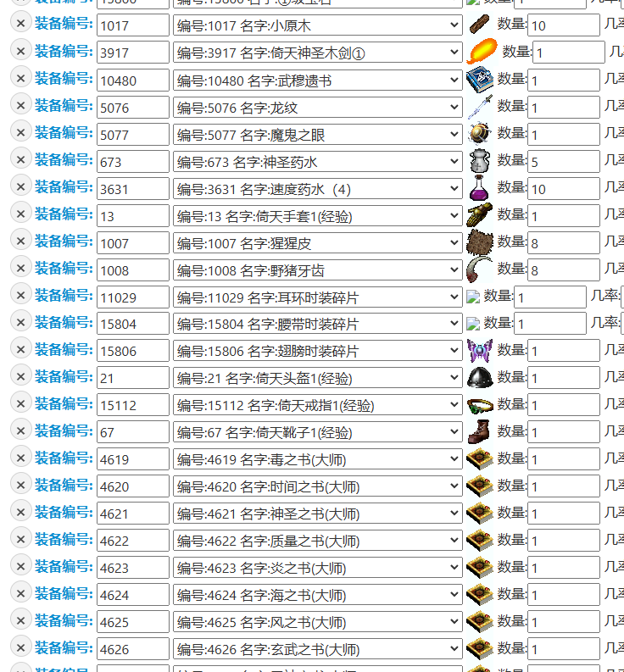Image resolution: width=624 pixels, height=672 pixels.
Task: Click the equipment number field containing 4619
Action: pyautogui.click(x=133, y=459)
